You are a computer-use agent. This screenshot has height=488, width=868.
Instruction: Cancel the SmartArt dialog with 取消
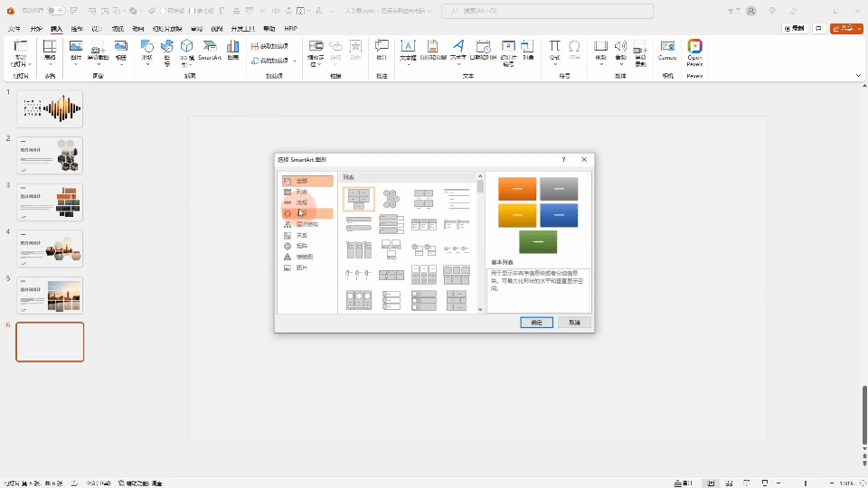click(574, 322)
